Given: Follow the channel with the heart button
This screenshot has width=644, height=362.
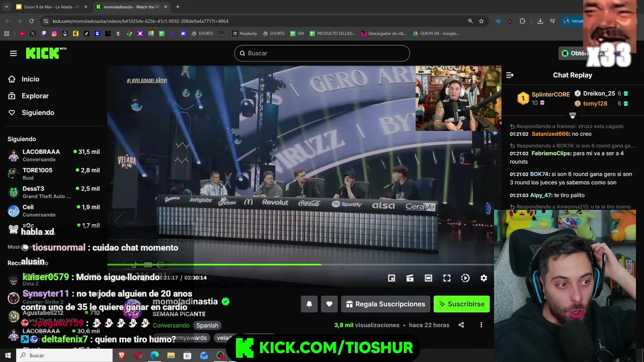Looking at the screenshot, I should 329,304.
